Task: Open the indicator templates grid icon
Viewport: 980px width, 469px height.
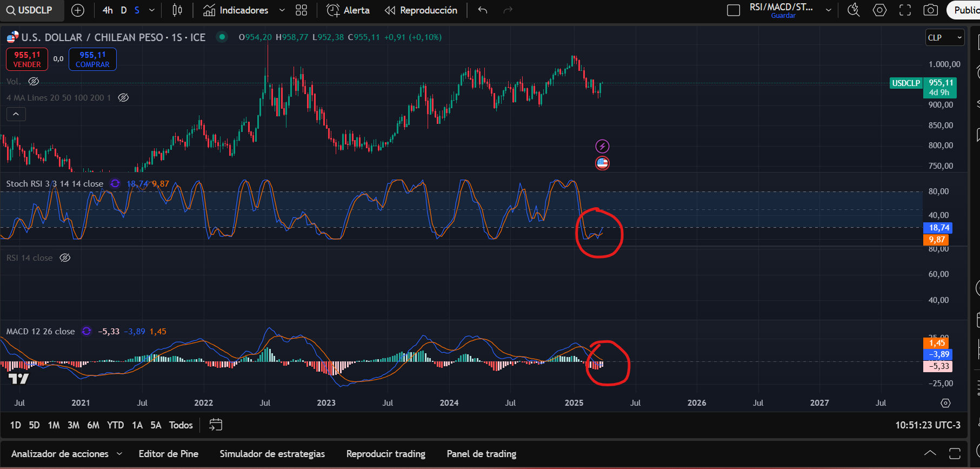Action: pos(301,10)
